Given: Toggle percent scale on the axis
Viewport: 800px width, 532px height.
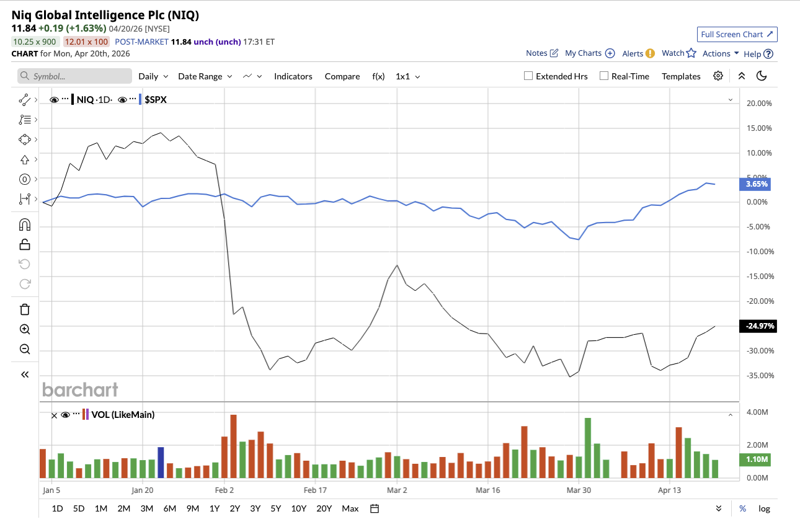Looking at the screenshot, I should pos(743,508).
